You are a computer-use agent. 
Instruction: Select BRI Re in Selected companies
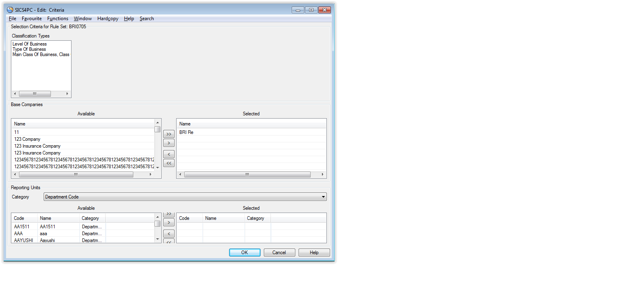click(186, 132)
